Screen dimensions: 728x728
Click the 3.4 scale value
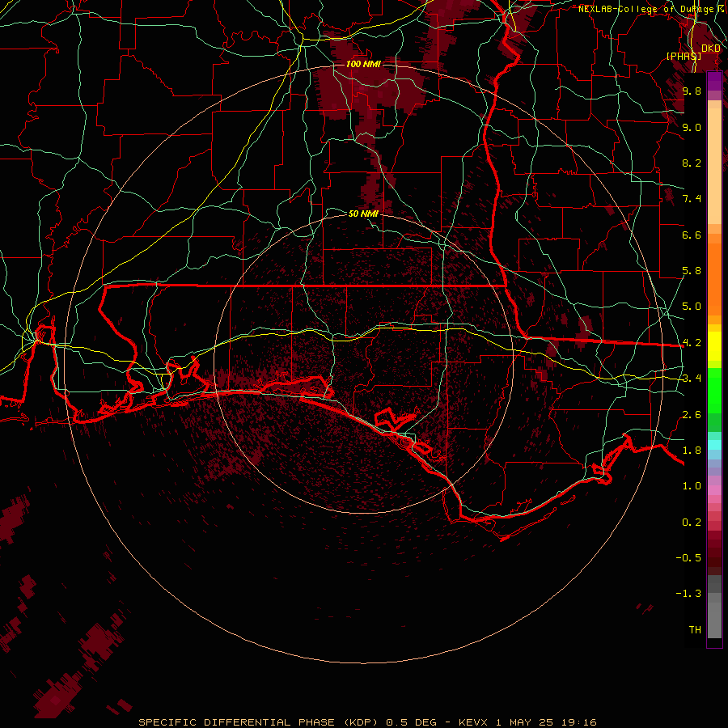click(692, 379)
